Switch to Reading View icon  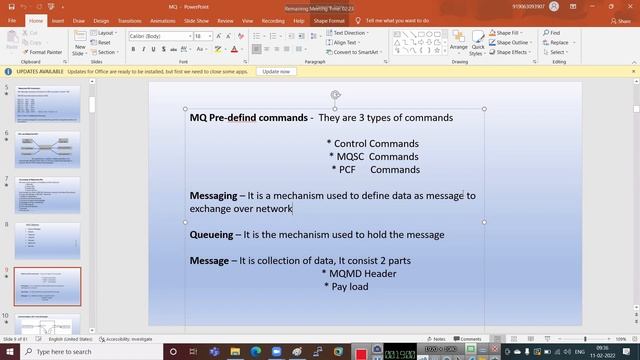[x=531, y=339]
